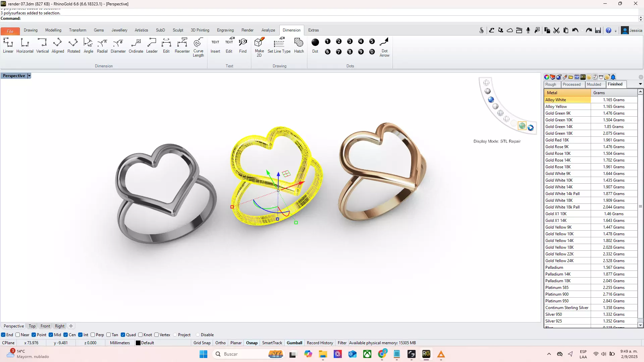
Task: Toggle Grid Snap in status bar
Action: tap(202, 343)
